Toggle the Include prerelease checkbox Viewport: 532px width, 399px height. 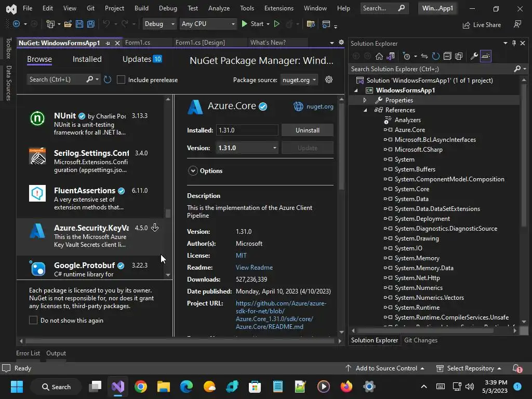[121, 79]
